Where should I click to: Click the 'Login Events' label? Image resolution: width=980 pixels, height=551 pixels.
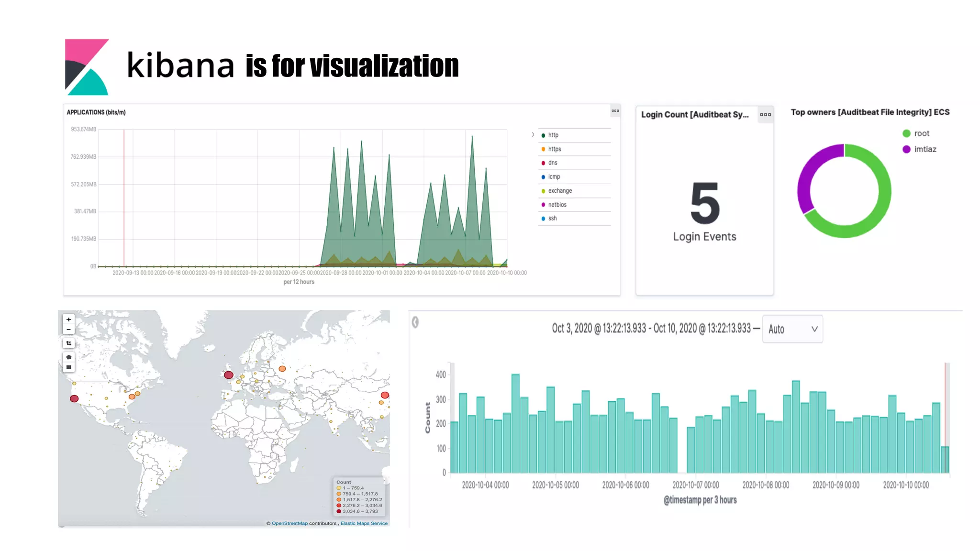pyautogui.click(x=705, y=237)
